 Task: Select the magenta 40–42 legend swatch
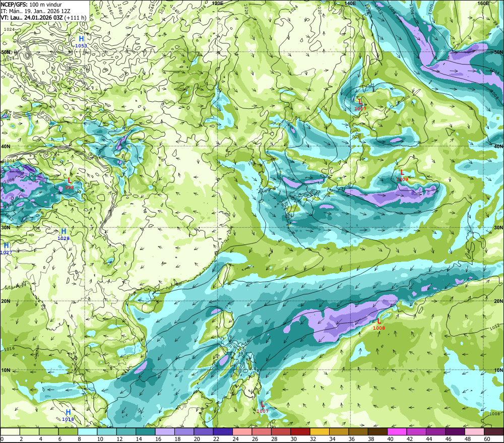[x=397, y=431]
